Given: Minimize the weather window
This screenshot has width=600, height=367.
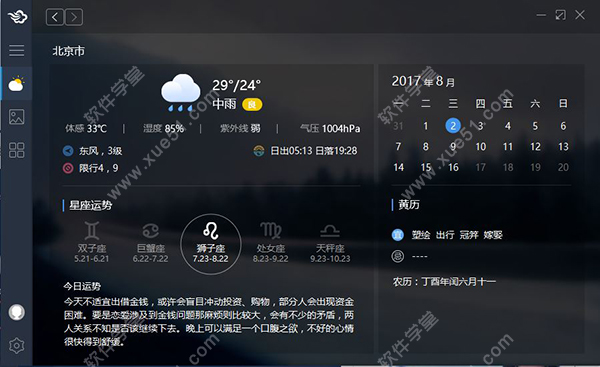Looking at the screenshot, I should [x=541, y=15].
